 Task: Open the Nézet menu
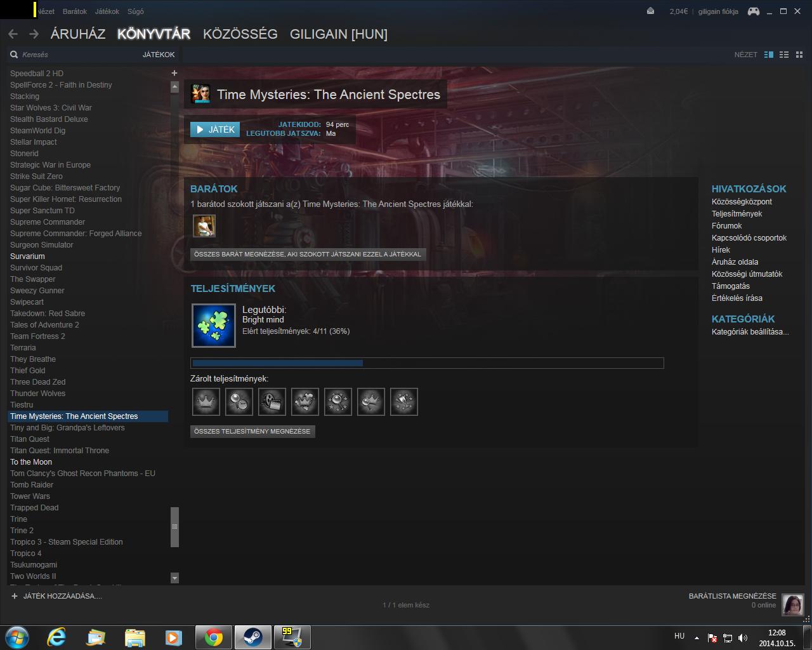(x=46, y=11)
